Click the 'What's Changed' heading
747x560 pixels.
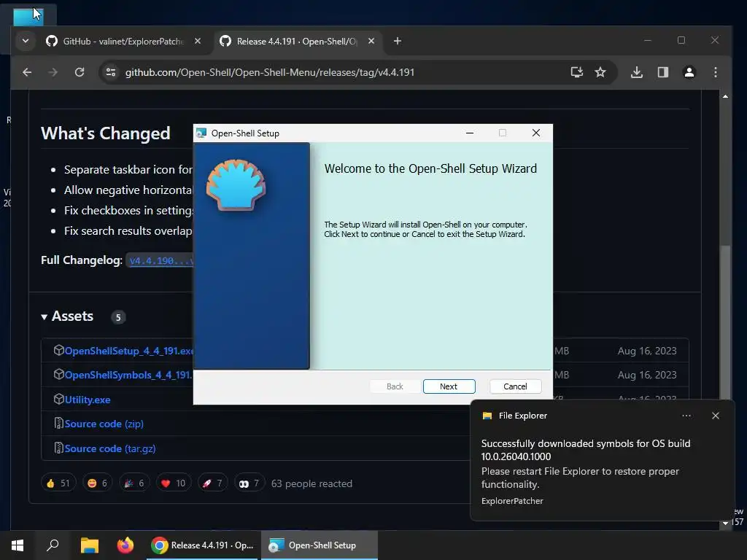click(105, 133)
